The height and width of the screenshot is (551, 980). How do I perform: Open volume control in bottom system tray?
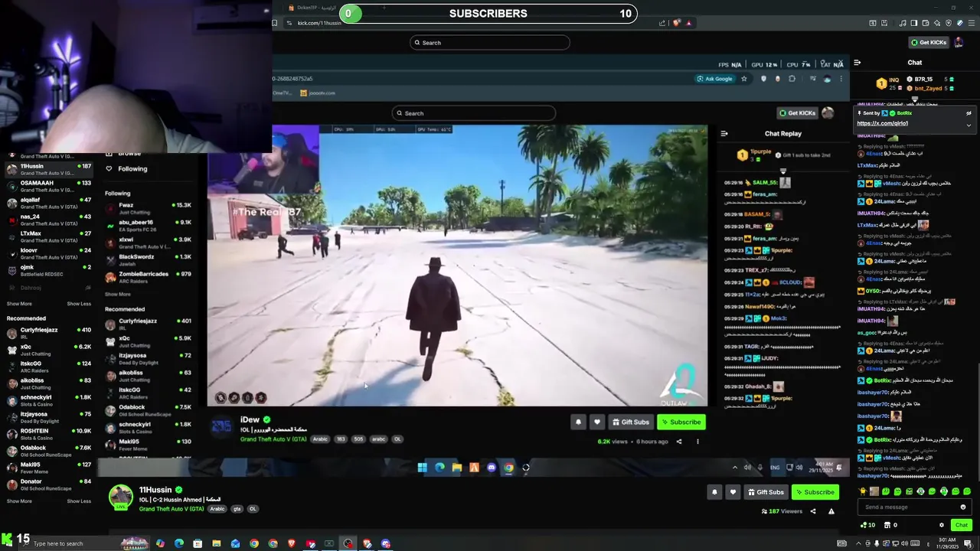pyautogui.click(x=905, y=543)
